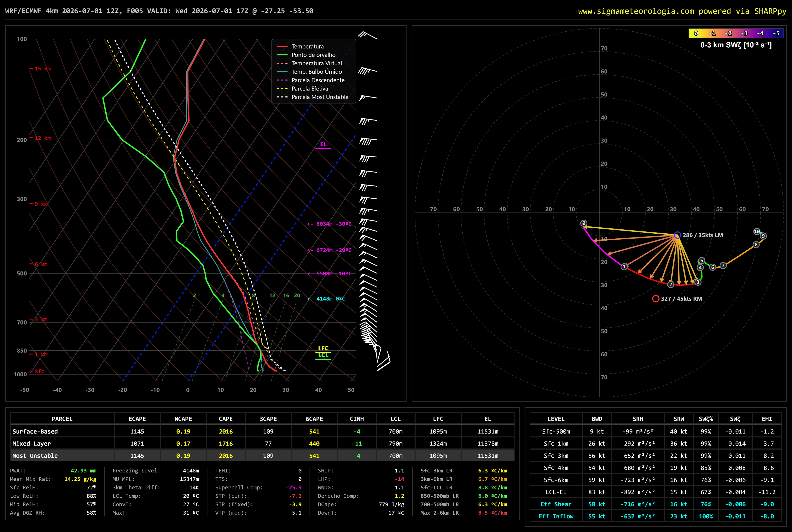This screenshot has height=532, width=792.
Task: Click the Eff Shear level row
Action: point(655,504)
